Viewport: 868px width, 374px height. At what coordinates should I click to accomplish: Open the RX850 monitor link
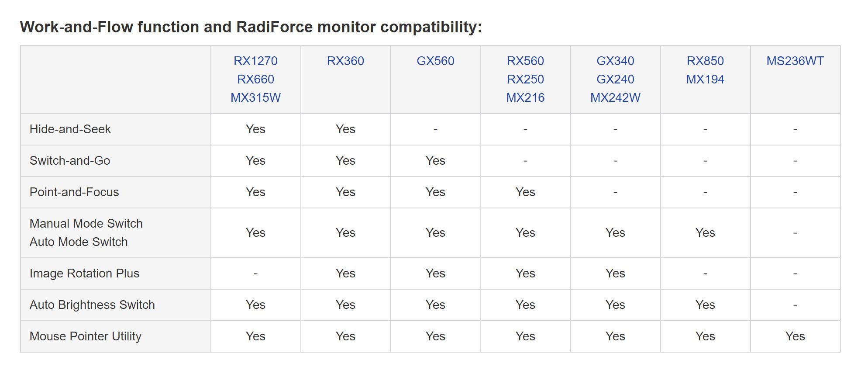[705, 61]
